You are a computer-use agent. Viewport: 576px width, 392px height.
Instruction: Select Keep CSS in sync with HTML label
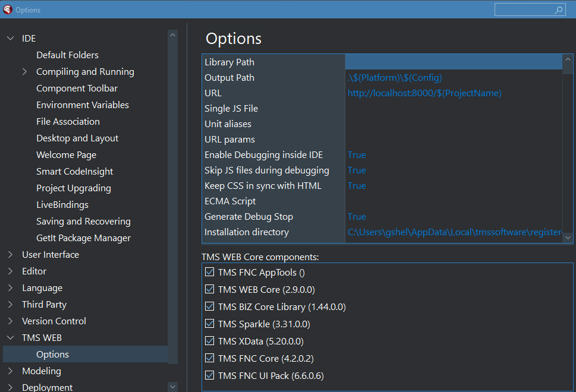tap(263, 186)
